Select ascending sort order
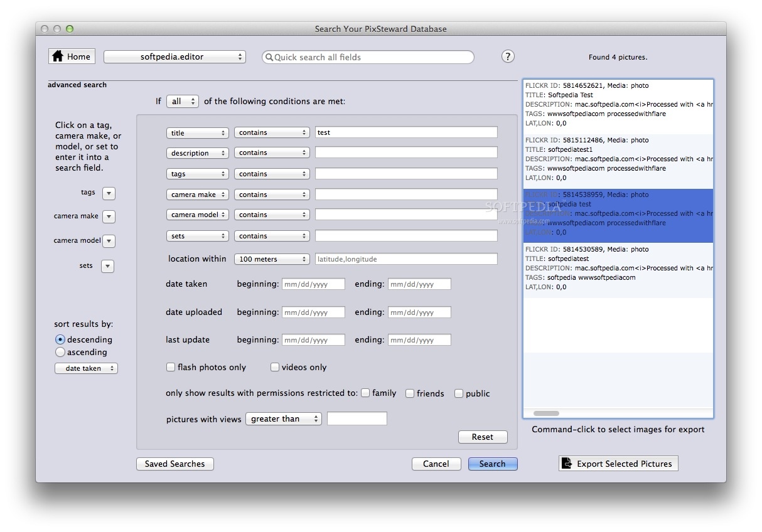Viewport: 762px width, 532px height. [x=60, y=352]
